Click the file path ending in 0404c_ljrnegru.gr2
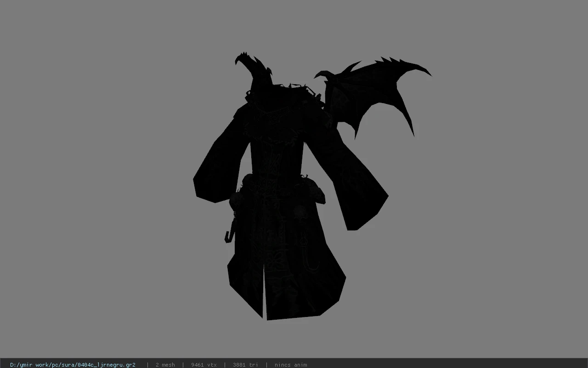 click(73, 365)
